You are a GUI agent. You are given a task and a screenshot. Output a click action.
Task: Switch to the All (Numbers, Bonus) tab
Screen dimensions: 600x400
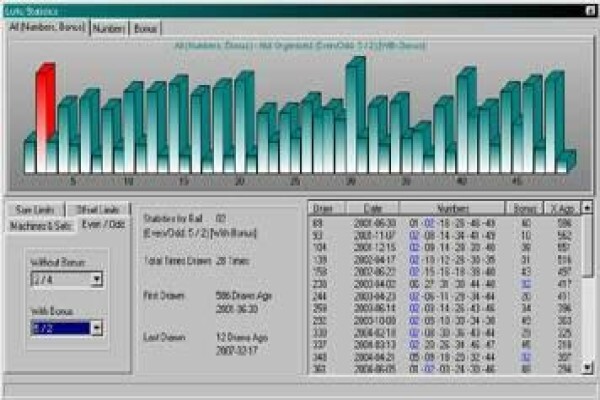coord(47,27)
